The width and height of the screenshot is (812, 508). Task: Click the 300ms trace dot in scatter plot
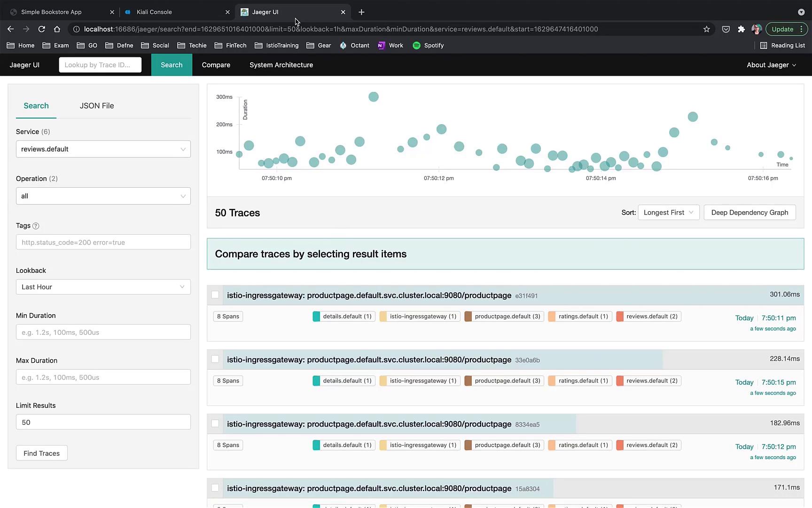[374, 97]
